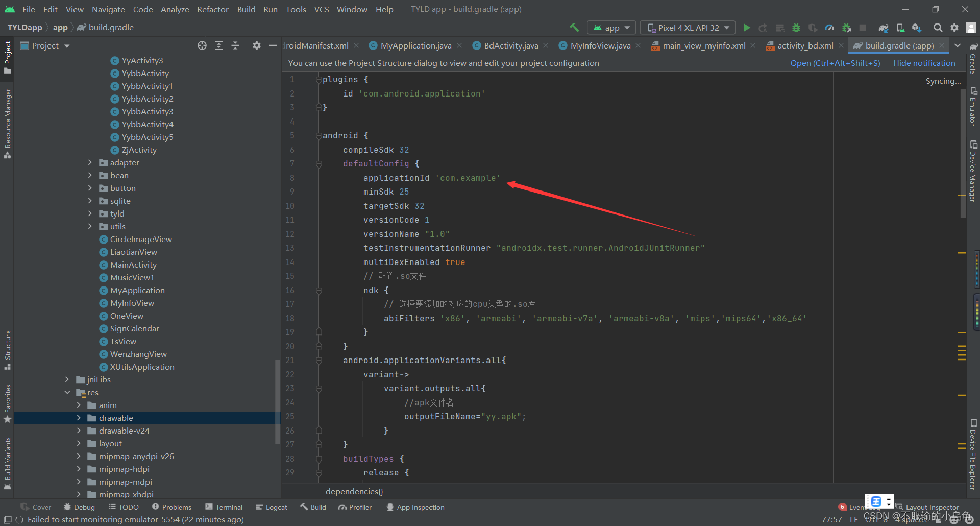
Task: Expand the adapter folder
Action: coord(90,162)
